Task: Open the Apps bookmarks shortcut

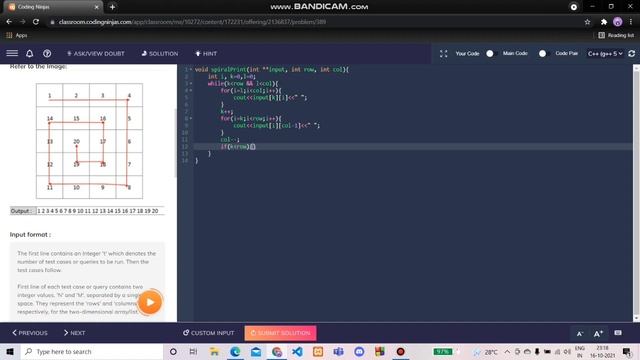Action: [x=17, y=36]
